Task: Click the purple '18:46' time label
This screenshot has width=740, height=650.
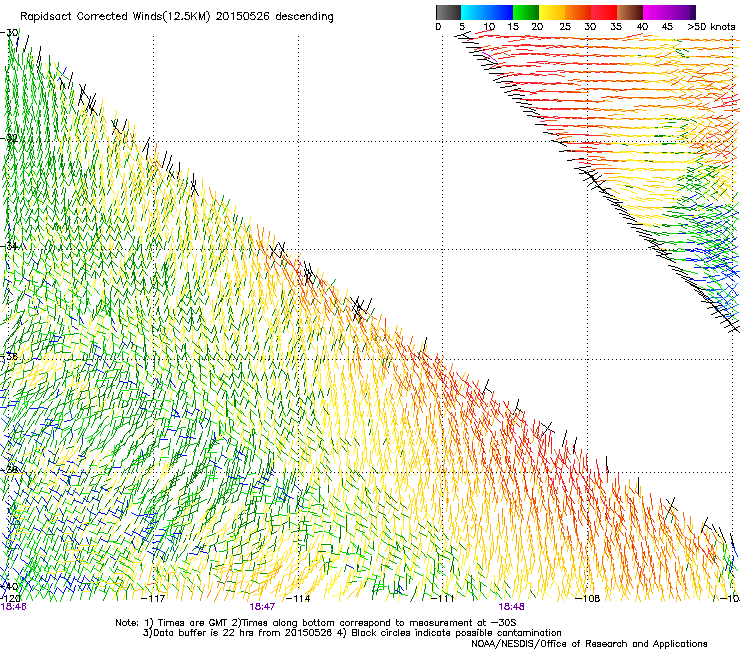Action: click(x=13, y=607)
